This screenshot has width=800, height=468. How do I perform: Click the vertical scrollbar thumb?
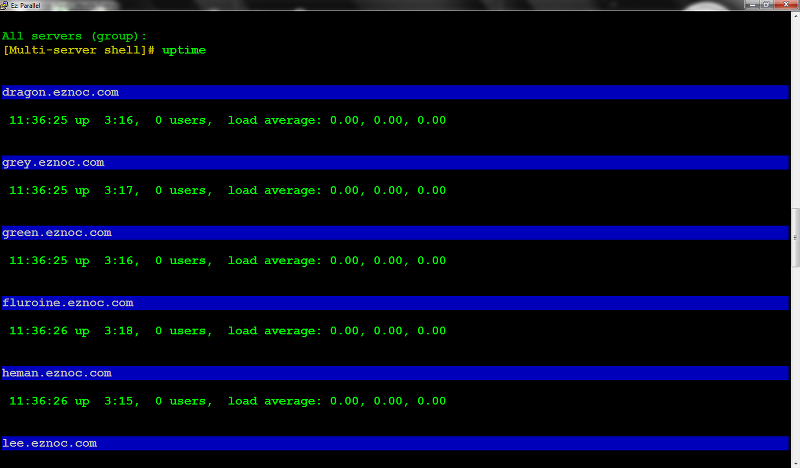pyautogui.click(x=795, y=237)
